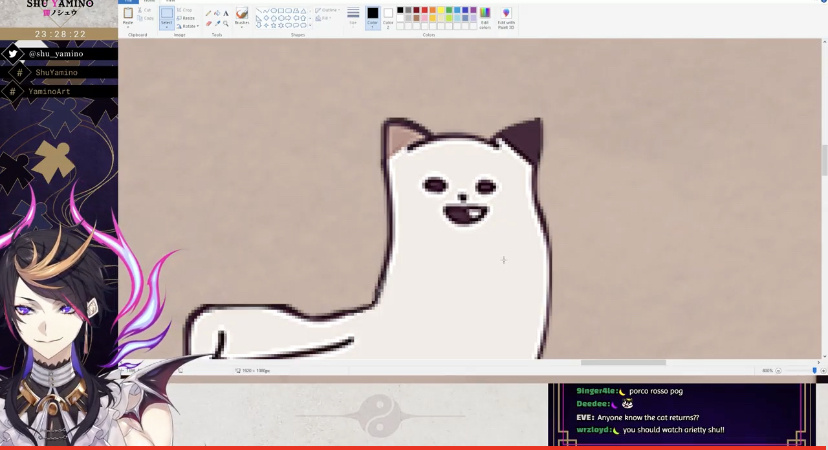Choose the Diamond shape

pos(266,18)
